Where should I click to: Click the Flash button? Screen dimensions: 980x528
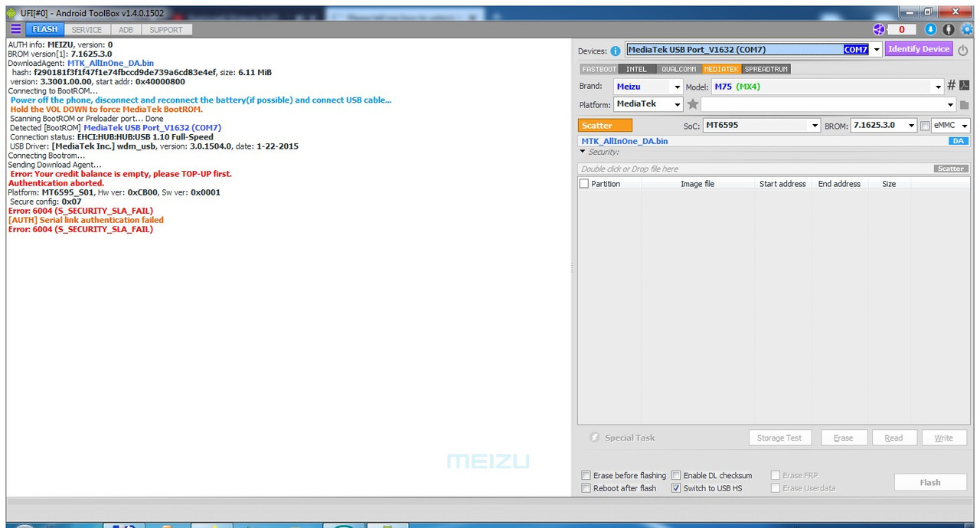(930, 482)
